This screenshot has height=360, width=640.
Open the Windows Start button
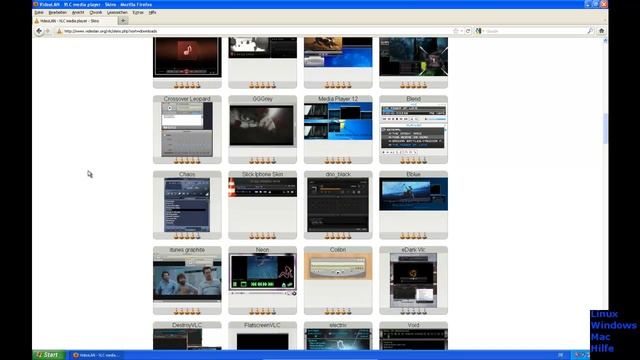pyautogui.click(x=49, y=355)
